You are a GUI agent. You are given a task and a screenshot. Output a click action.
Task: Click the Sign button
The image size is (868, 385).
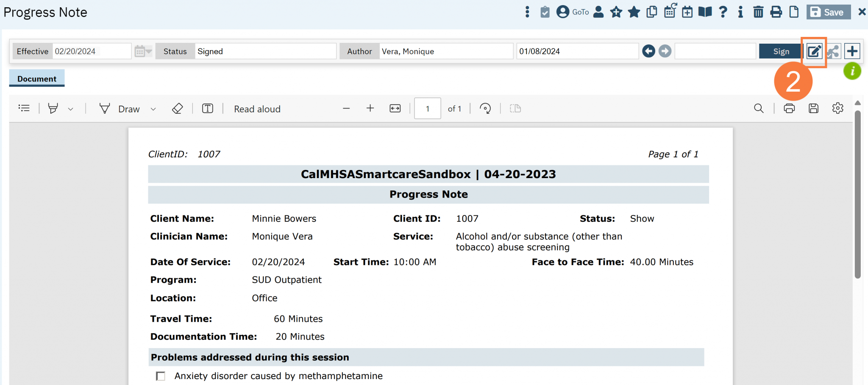[780, 51]
